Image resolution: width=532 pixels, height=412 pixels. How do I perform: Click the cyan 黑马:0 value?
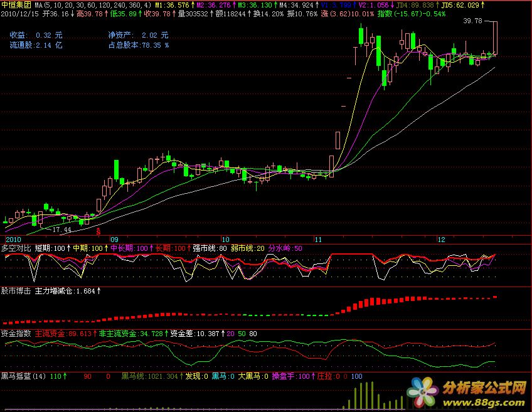[x=223, y=376]
